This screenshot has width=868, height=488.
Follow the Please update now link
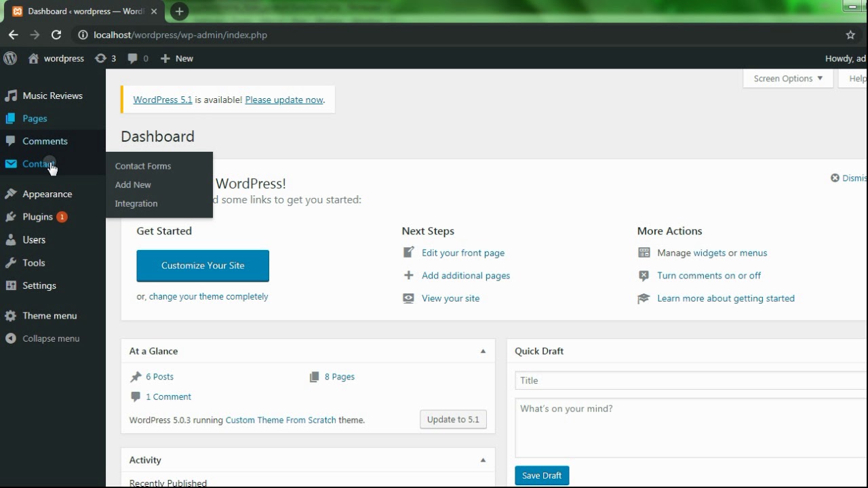point(284,100)
